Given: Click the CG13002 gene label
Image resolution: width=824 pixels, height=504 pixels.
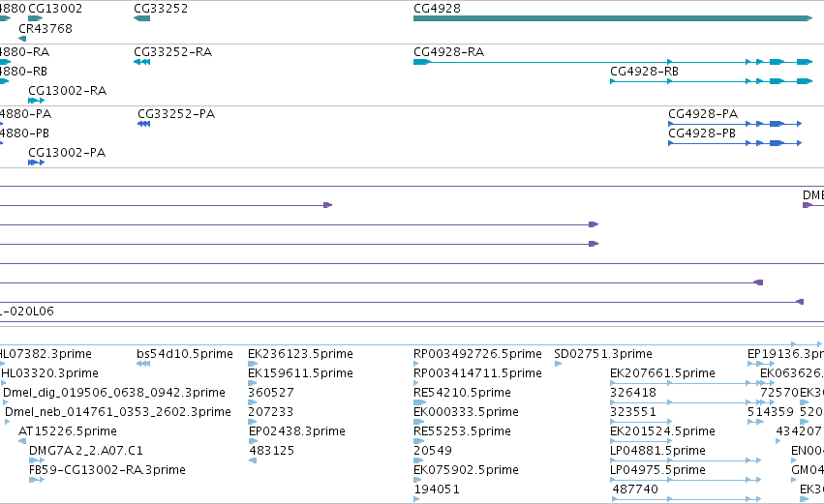Looking at the screenshot, I should pos(54,9).
